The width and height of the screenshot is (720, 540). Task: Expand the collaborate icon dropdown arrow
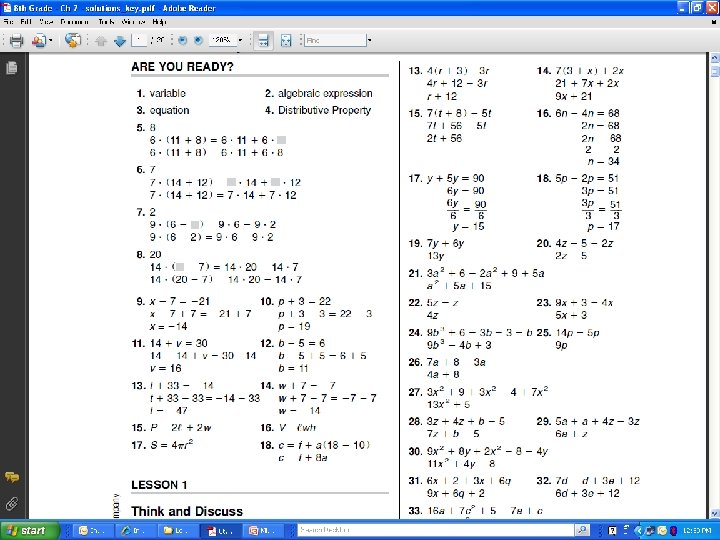(x=51, y=41)
